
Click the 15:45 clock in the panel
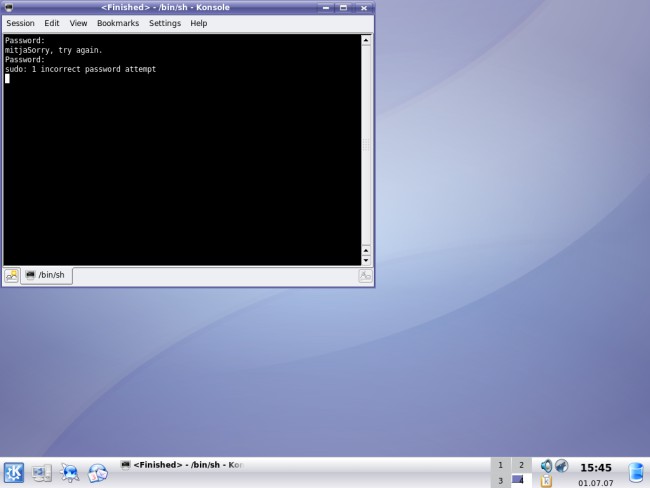coord(596,468)
